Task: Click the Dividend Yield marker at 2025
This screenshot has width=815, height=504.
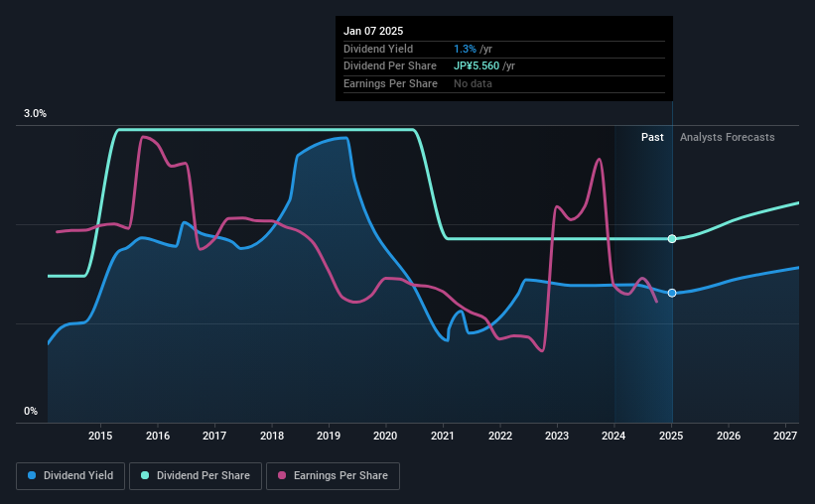Action: pyautogui.click(x=672, y=293)
